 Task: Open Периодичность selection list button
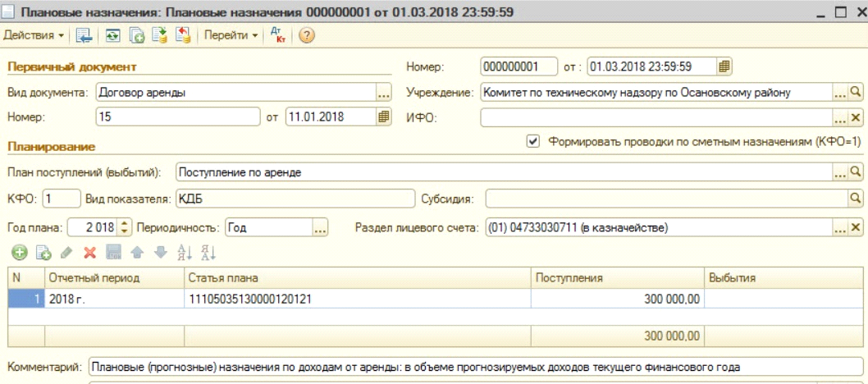320,227
